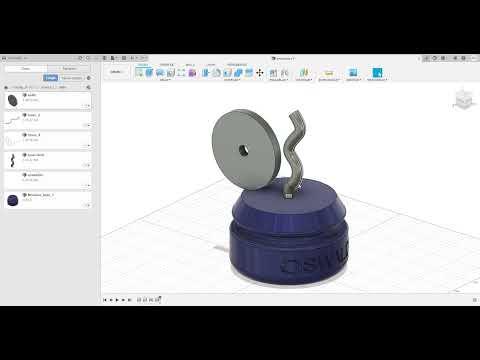Viewport: 480px width, 360px height.
Task: Switch to the People tab
Action: [x=69, y=68]
